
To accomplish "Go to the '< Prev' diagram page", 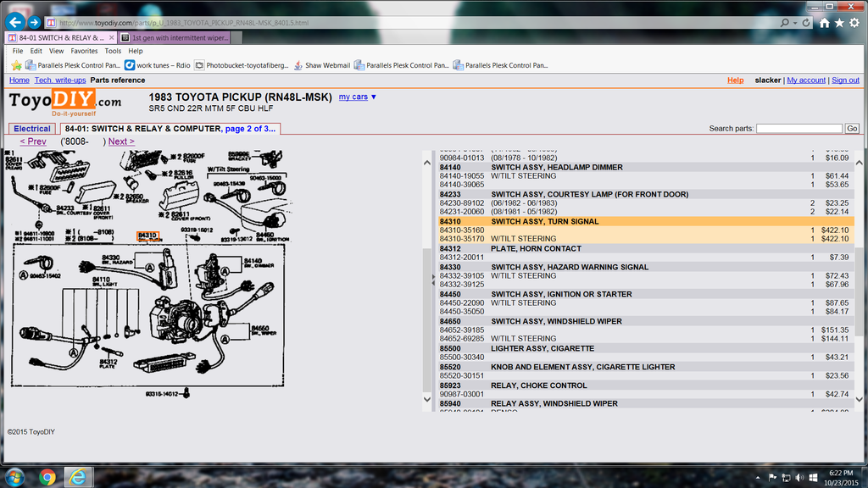I will pyautogui.click(x=33, y=141).
